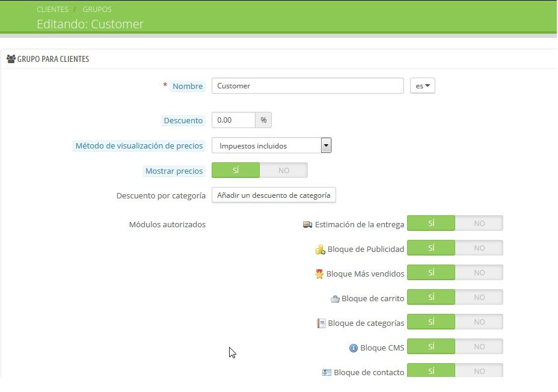558x392 pixels.
Task: Click the info icon beside Bloque CMS
Action: (354, 348)
